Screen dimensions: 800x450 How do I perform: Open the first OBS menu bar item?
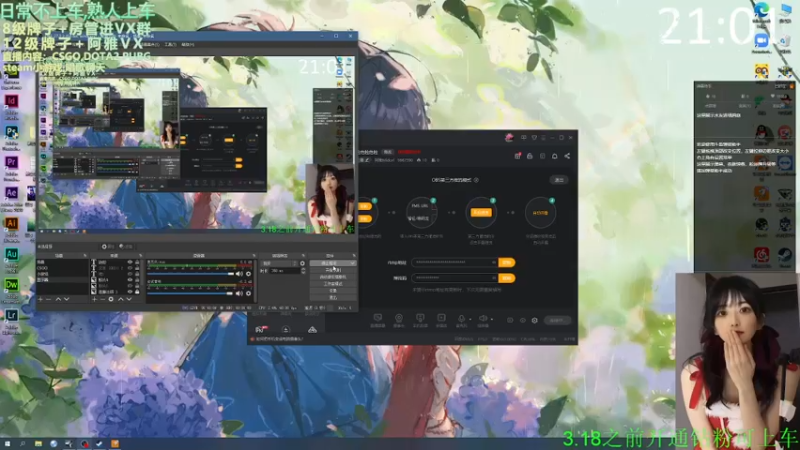point(151,44)
